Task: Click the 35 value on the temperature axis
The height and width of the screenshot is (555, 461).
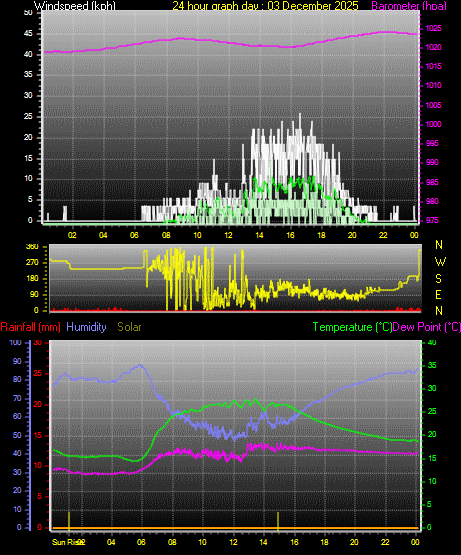Action: 432,365
